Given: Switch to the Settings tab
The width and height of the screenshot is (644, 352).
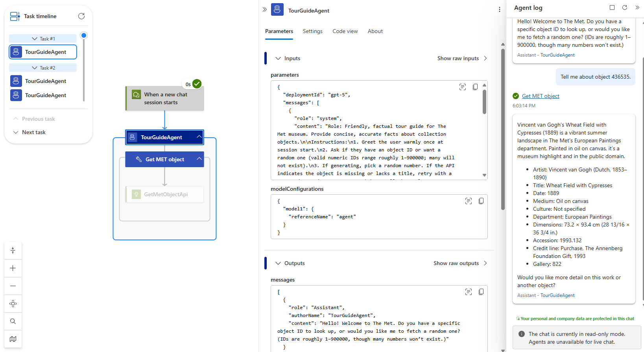Looking at the screenshot, I should point(312,31).
